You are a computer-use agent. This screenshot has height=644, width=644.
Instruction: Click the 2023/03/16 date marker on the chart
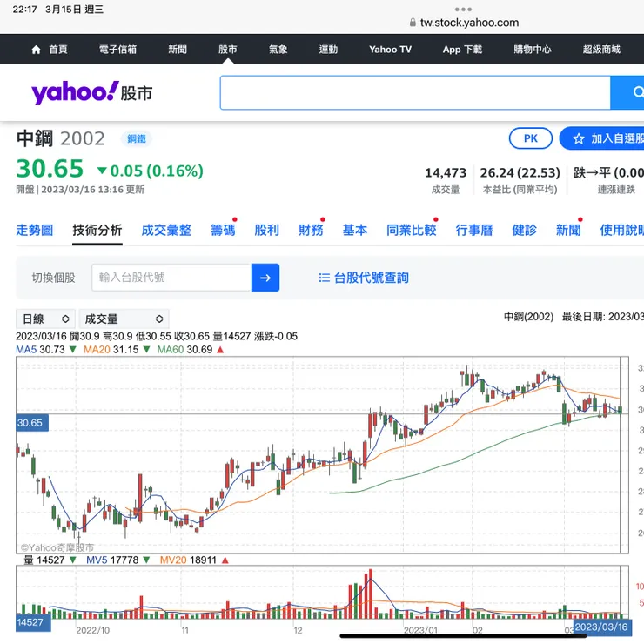point(601,627)
